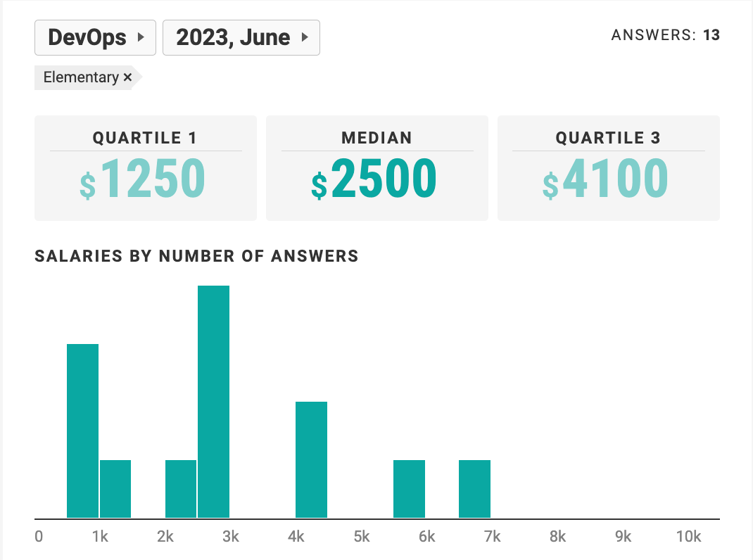
Task: Click the Answers: 13 counter
Action: [x=665, y=35]
